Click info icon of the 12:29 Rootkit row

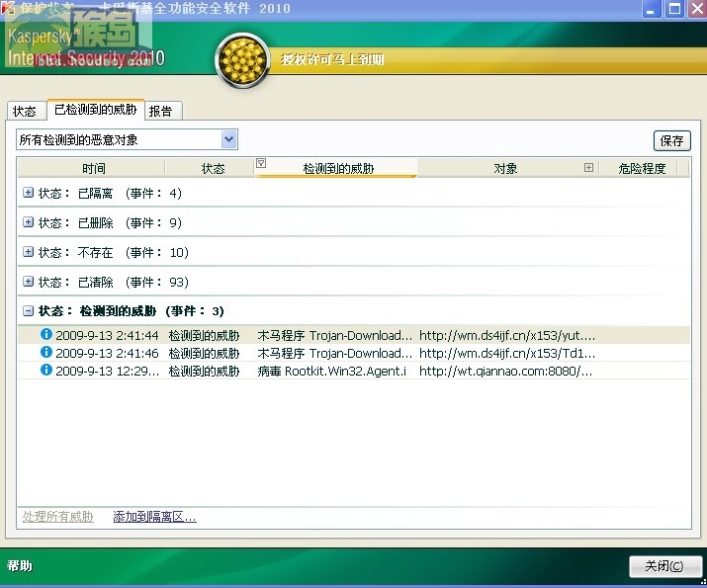(46, 370)
